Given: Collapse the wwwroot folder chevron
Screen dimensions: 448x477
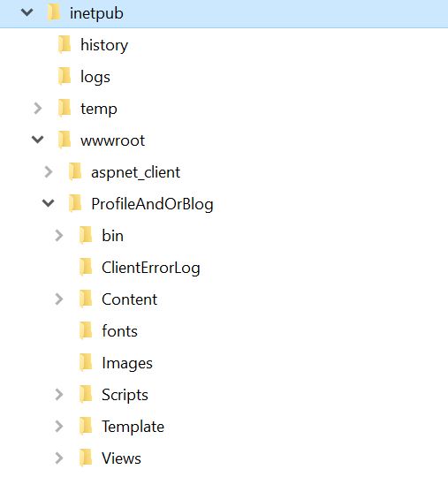Looking at the screenshot, I should click(x=38, y=140).
